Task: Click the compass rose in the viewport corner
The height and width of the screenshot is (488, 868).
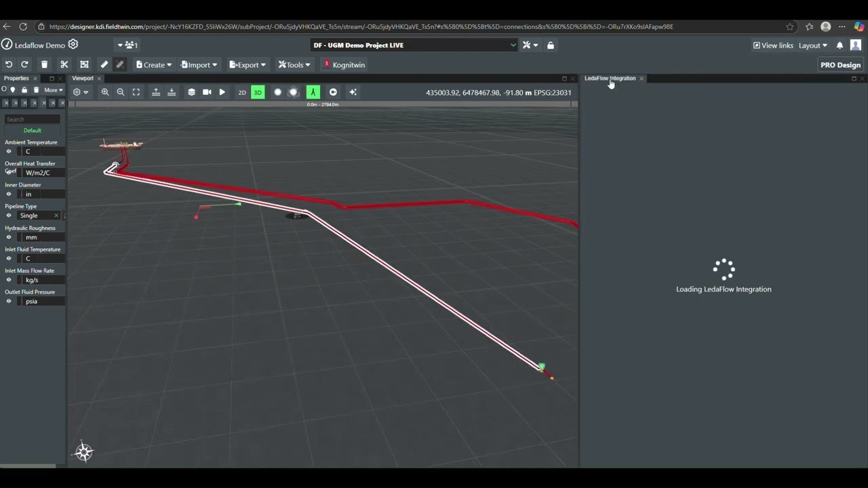Action: point(84,452)
